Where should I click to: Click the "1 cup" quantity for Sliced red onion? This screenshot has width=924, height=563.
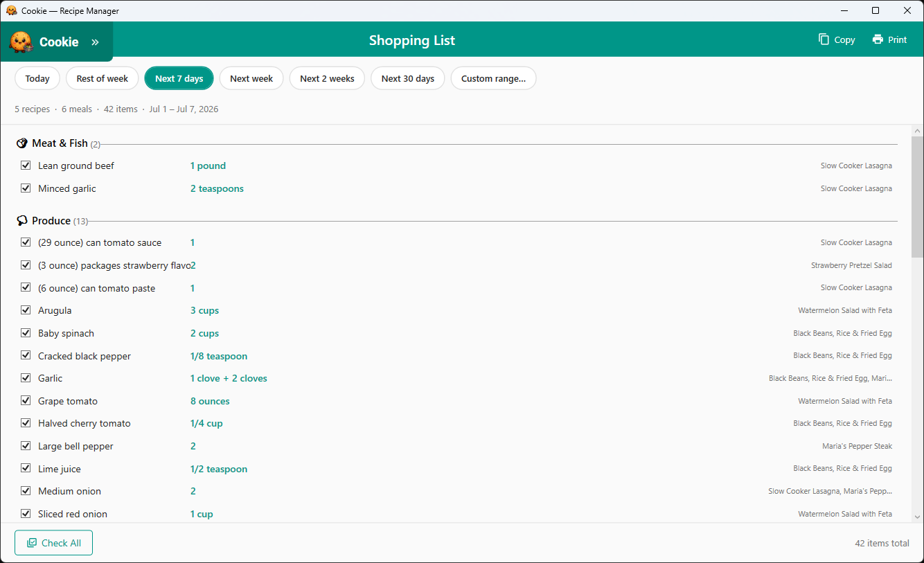pos(202,515)
